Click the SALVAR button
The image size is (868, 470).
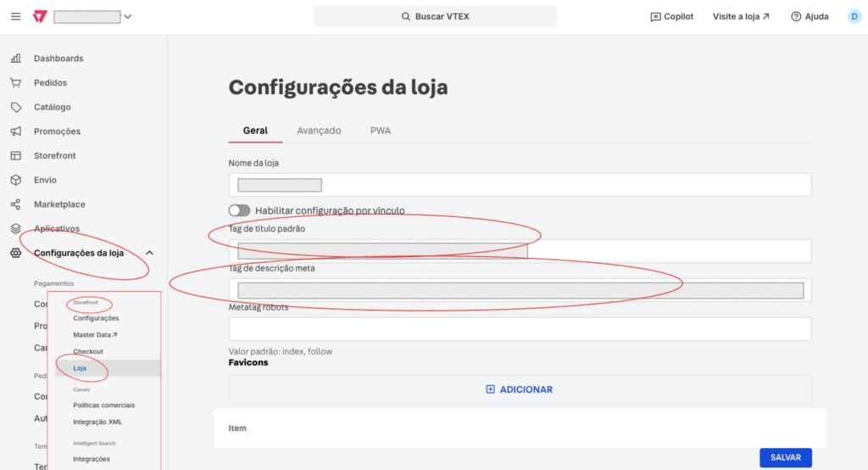click(x=785, y=457)
